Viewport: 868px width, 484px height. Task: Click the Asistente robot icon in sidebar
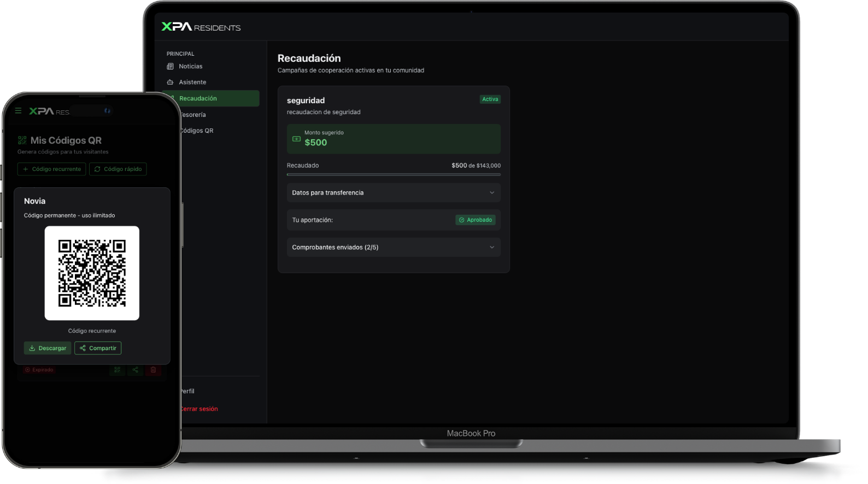click(170, 82)
